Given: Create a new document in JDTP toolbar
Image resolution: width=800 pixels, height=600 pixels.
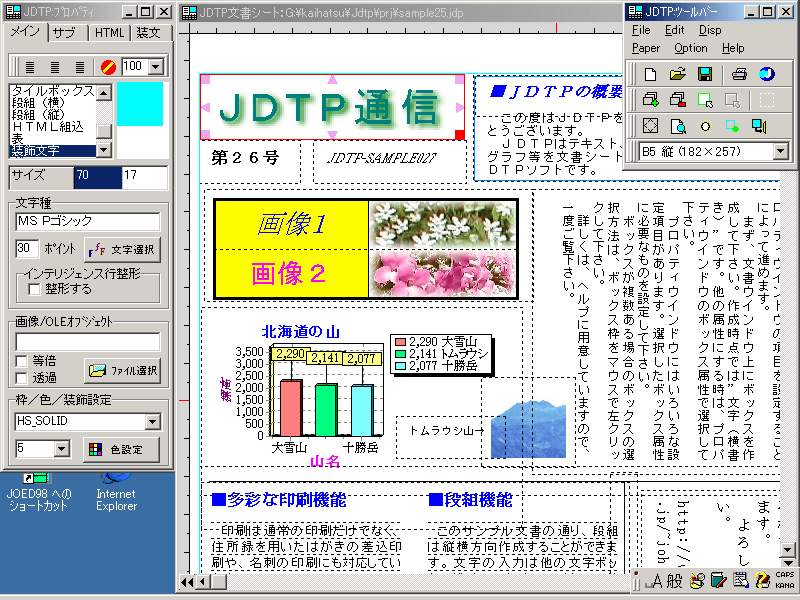Looking at the screenshot, I should point(650,74).
